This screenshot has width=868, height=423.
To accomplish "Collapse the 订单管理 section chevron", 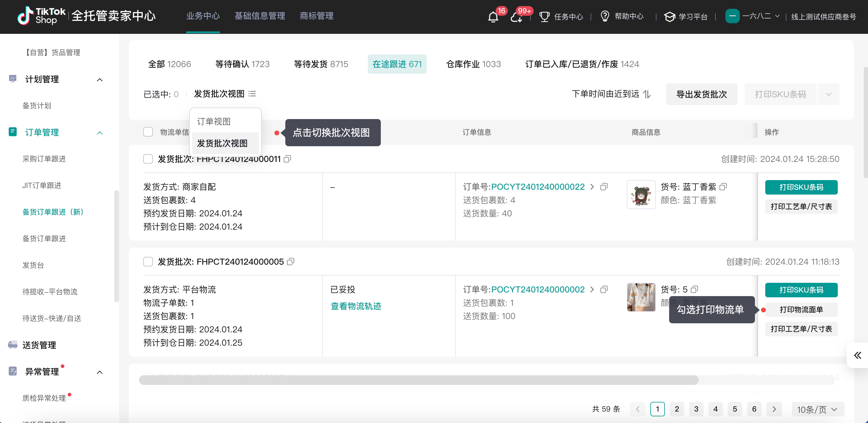I will 100,133.
